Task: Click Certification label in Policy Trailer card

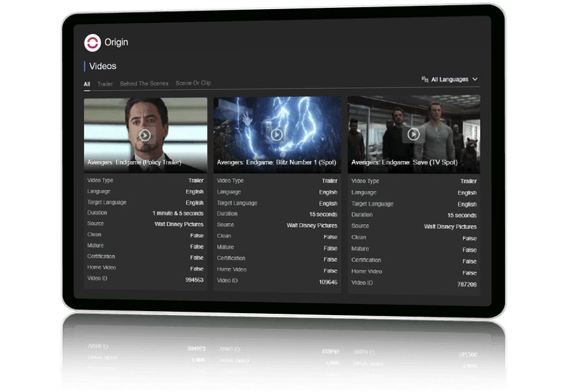Action: coord(101,256)
